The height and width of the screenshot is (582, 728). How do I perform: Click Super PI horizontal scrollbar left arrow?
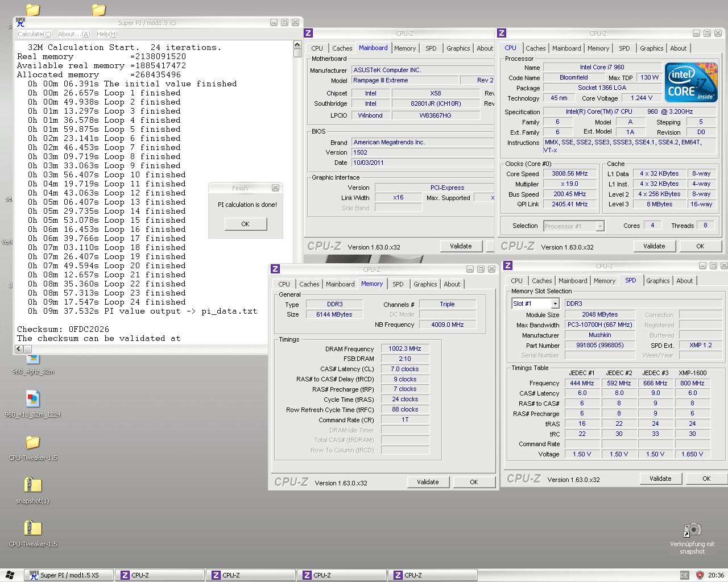19,349
